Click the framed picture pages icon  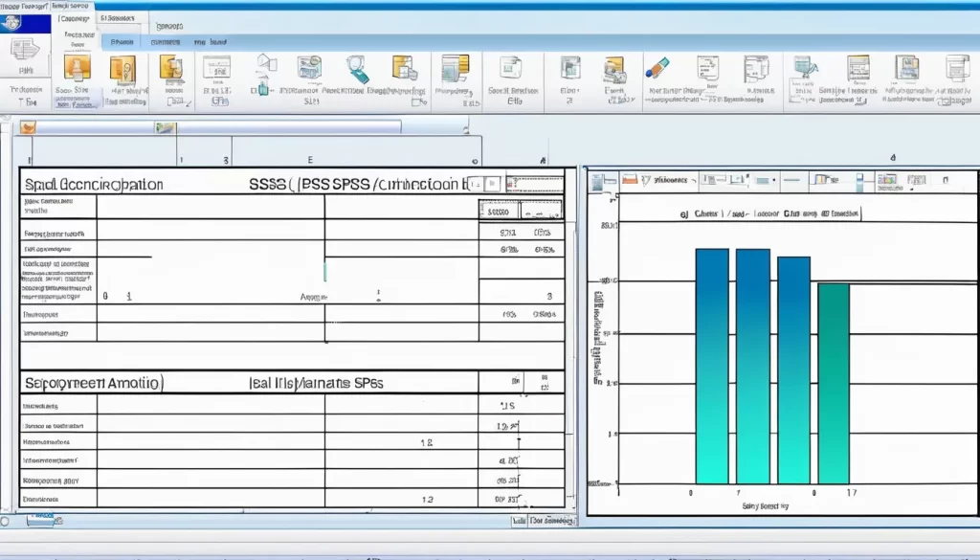pos(907,68)
